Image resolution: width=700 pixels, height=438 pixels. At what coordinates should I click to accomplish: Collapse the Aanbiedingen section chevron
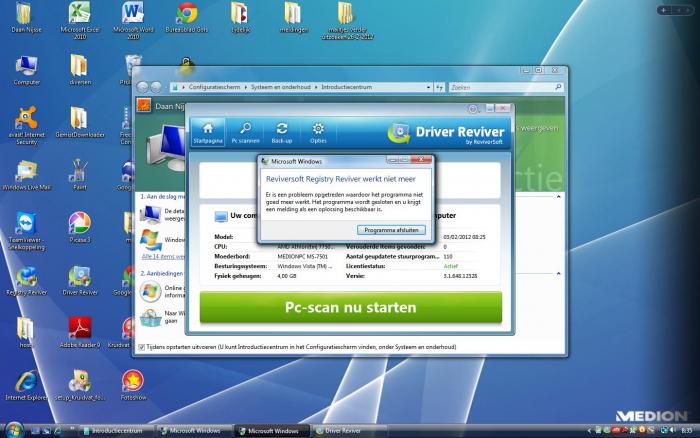click(x=558, y=273)
